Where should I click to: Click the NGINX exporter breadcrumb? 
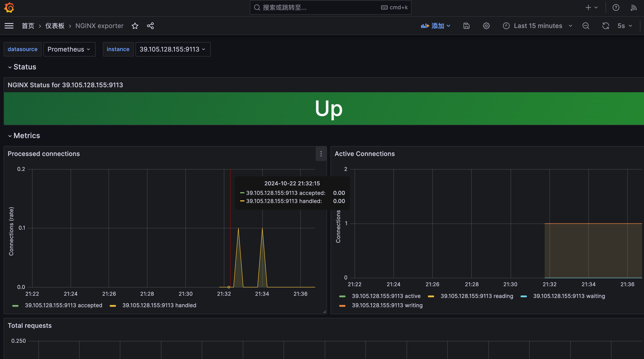pos(99,26)
